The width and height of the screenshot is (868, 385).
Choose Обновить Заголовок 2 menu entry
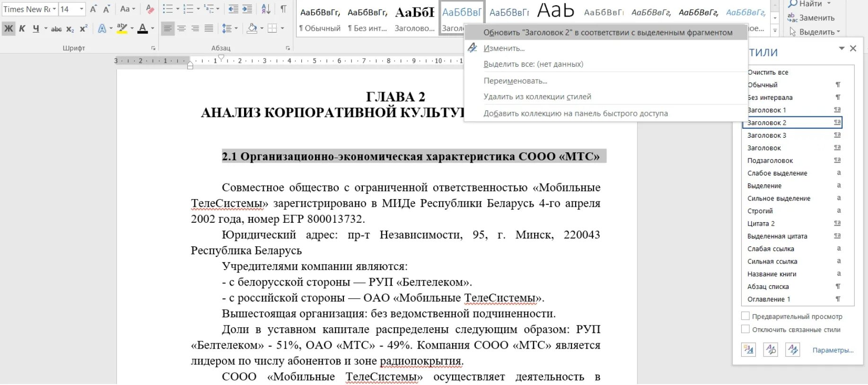tap(606, 33)
